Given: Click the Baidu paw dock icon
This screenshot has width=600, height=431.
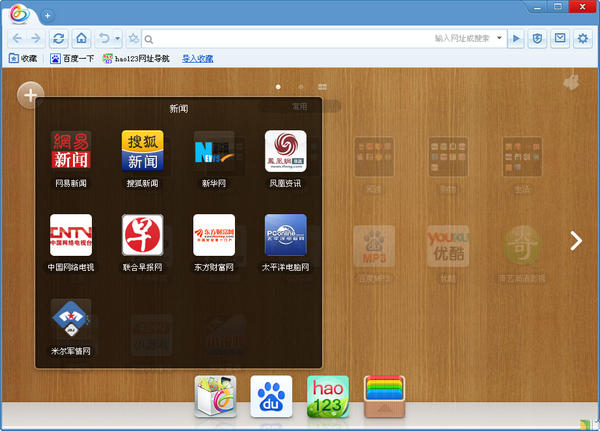Looking at the screenshot, I should [x=271, y=397].
